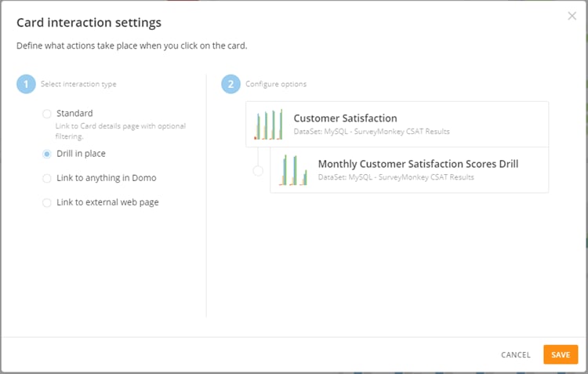Click DataSet text under Monthly Scores Drill
The image size is (588, 374).
pos(396,177)
